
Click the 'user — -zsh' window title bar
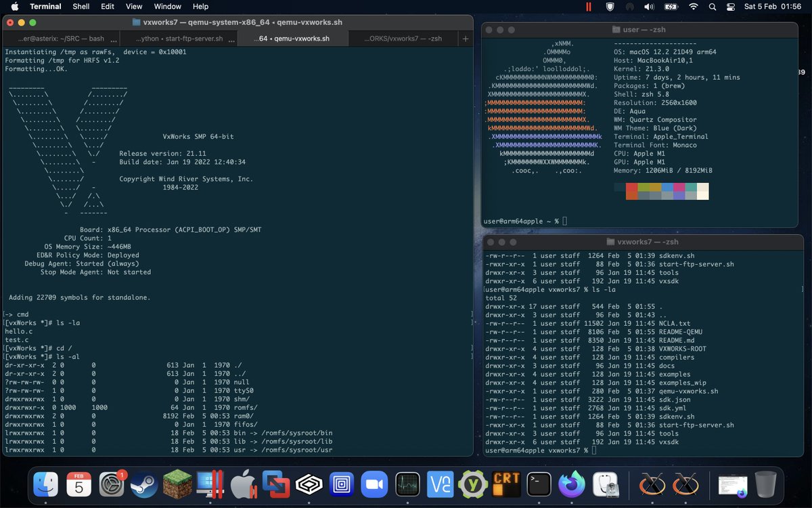pos(639,30)
